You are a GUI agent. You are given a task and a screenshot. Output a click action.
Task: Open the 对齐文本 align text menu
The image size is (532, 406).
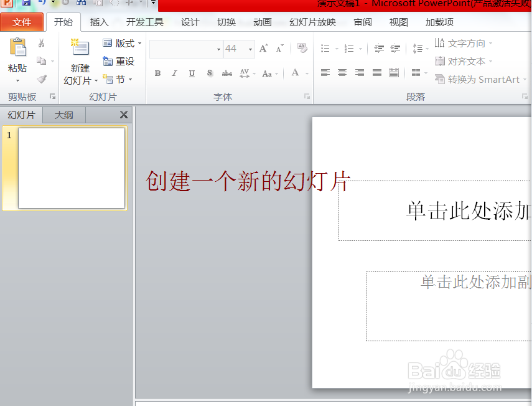coord(464,62)
